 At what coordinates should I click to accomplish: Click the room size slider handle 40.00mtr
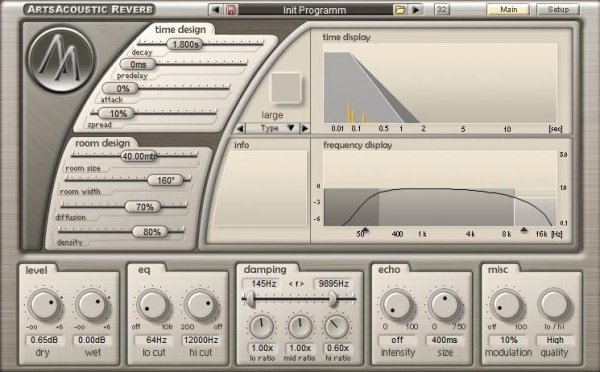(139, 156)
